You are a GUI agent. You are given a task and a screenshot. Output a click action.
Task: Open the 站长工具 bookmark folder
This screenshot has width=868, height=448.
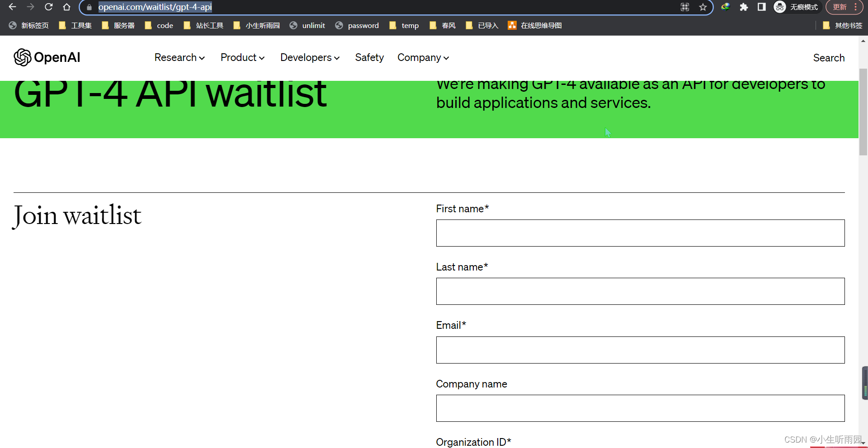(x=204, y=25)
